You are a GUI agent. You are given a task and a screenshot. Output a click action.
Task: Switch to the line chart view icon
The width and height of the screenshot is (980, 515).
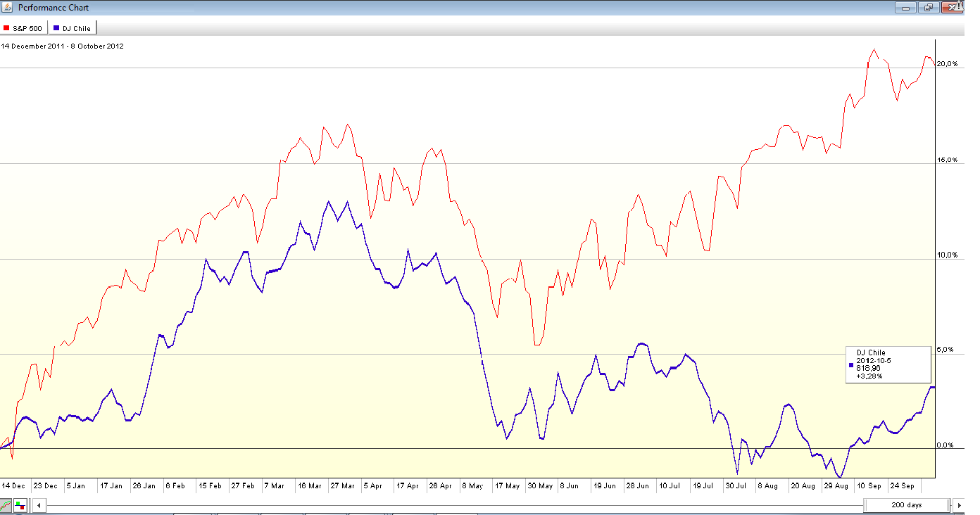(x=6, y=505)
